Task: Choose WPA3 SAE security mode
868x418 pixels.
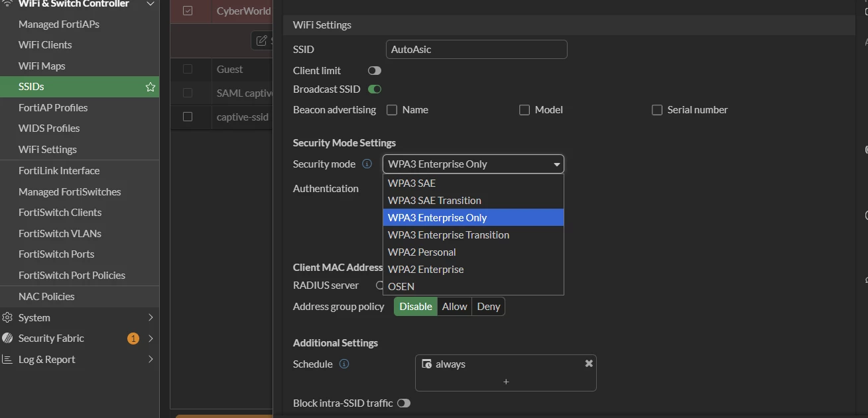Action: (x=473, y=183)
